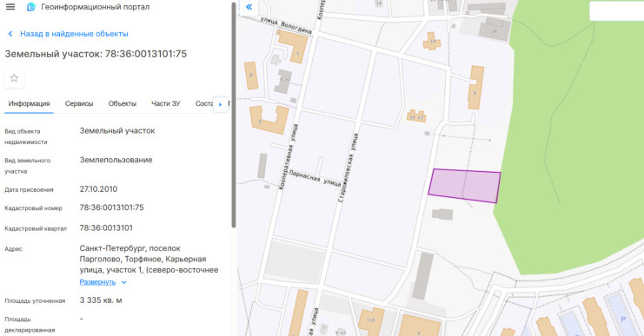Switch to the 'Сервисы' tab
The height and width of the screenshot is (336, 644).
(x=79, y=104)
